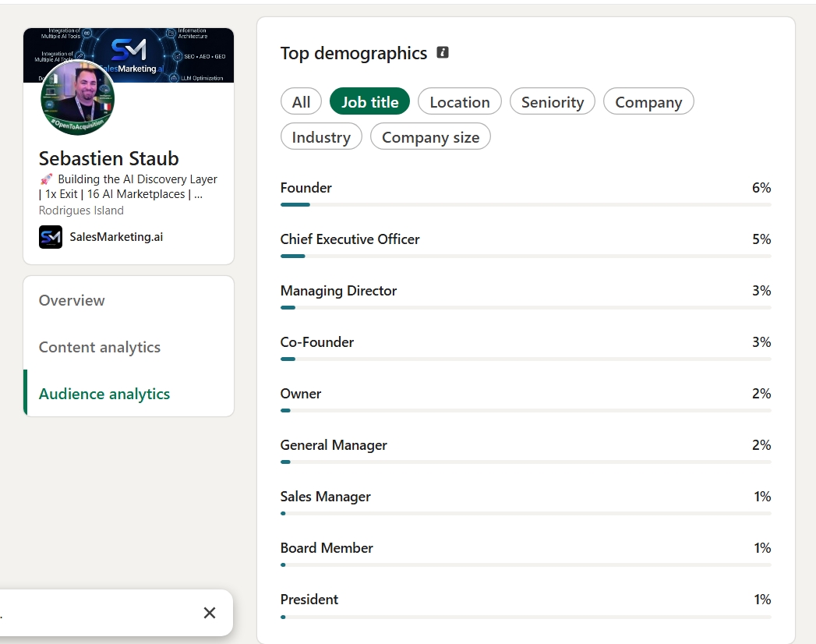Dismiss the notification with the X icon
This screenshot has width=816, height=644.
[x=209, y=613]
